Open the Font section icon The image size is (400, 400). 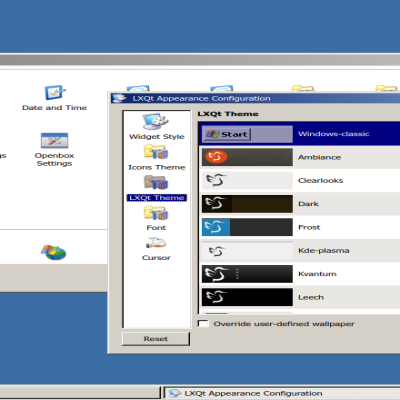point(156,213)
